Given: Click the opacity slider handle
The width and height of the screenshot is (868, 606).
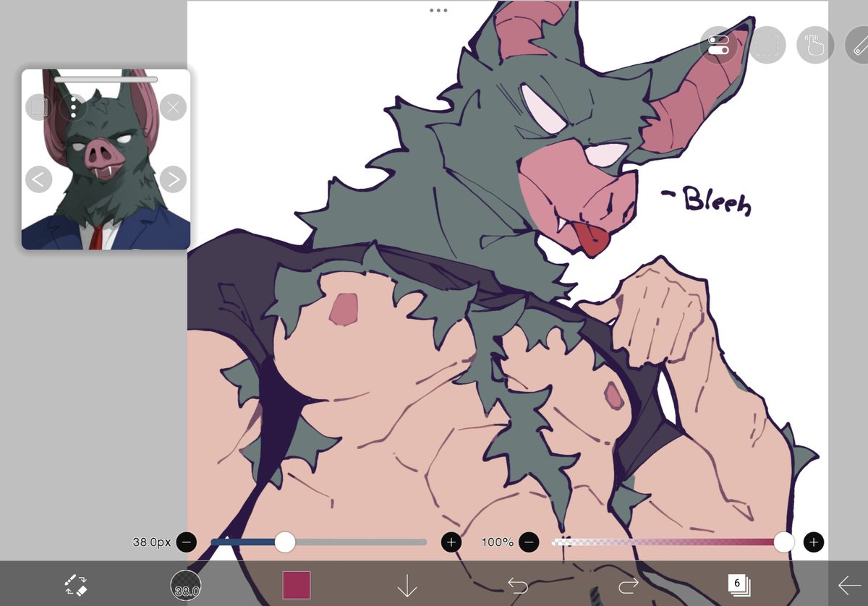Looking at the screenshot, I should [x=784, y=542].
